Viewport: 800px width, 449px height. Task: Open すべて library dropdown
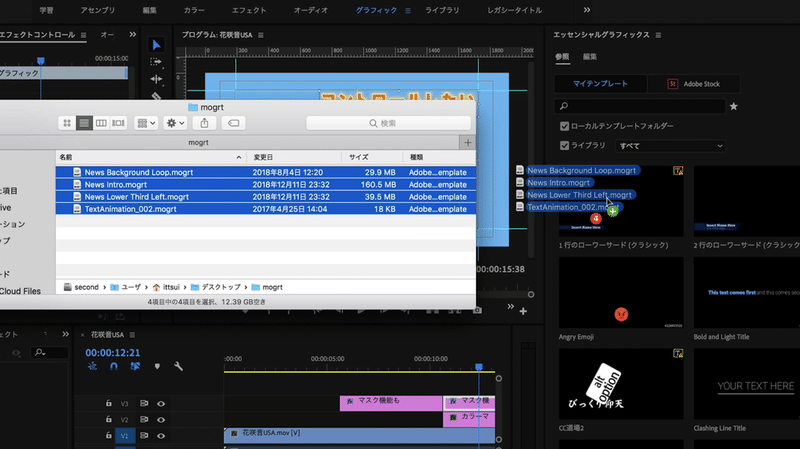(670, 146)
